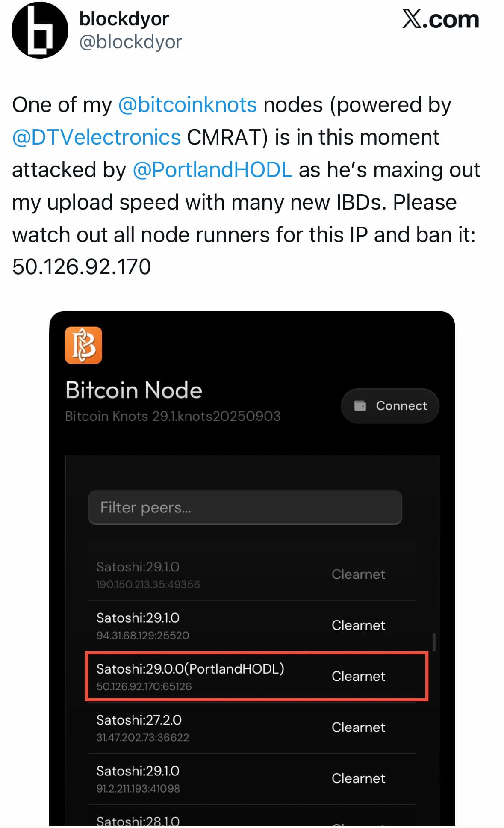Click the Filter peers search field
Viewport: 504px width, 828px height.
(x=245, y=507)
